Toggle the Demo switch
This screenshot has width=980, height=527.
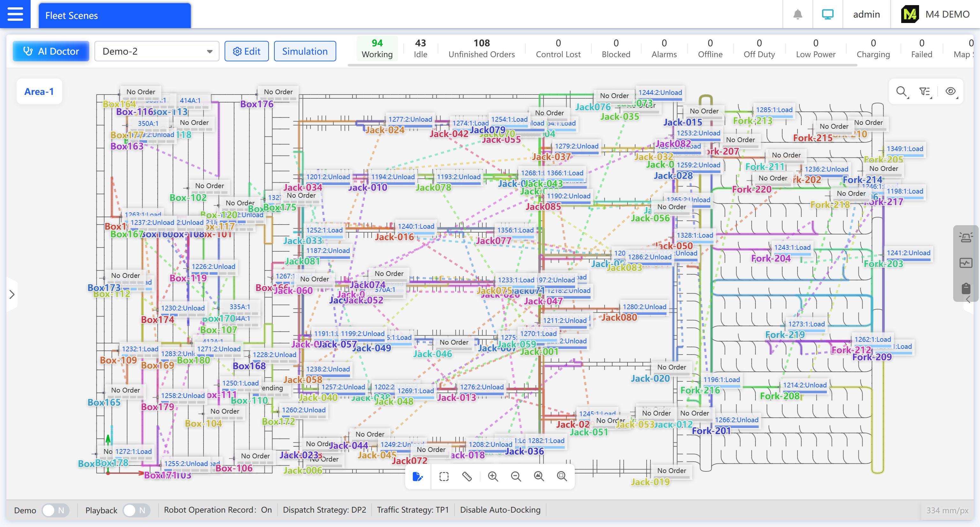point(55,510)
